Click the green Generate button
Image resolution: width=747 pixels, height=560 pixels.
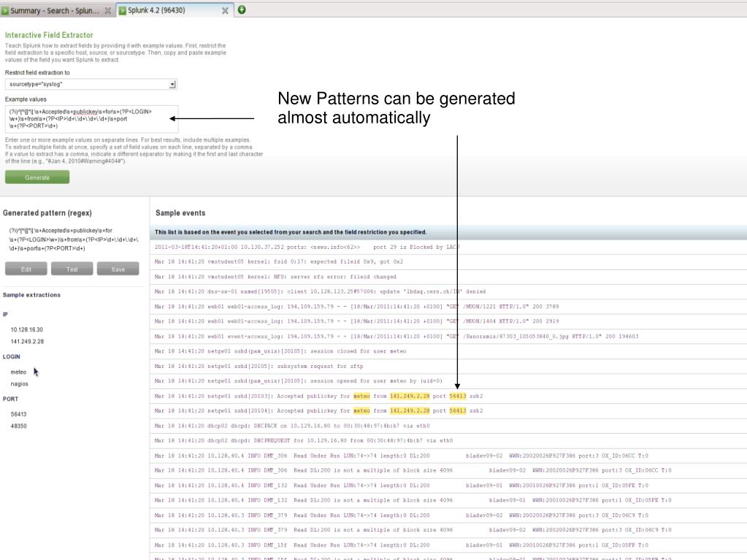(37, 177)
